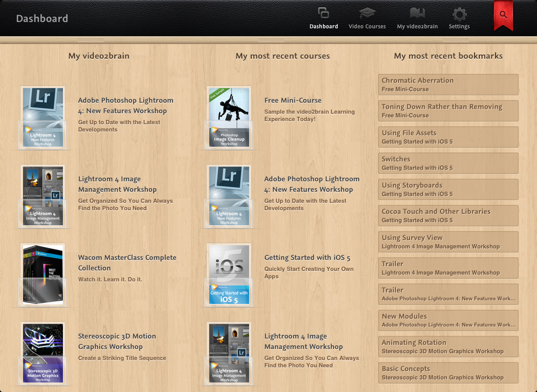Open Wacom MasterClass box cover
The width and height of the screenshot is (537, 392).
(x=43, y=275)
